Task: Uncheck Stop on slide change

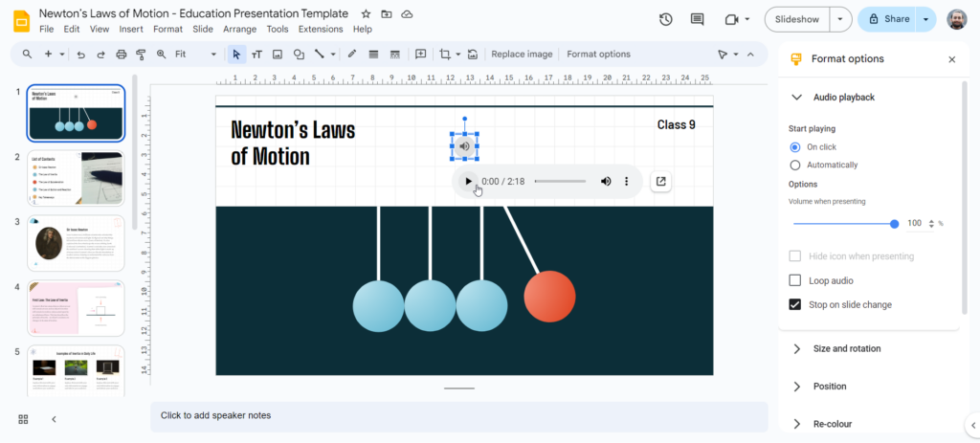Action: tap(794, 304)
